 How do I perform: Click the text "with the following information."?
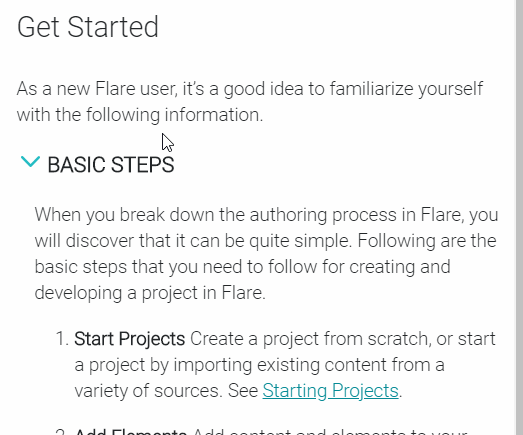click(x=140, y=115)
